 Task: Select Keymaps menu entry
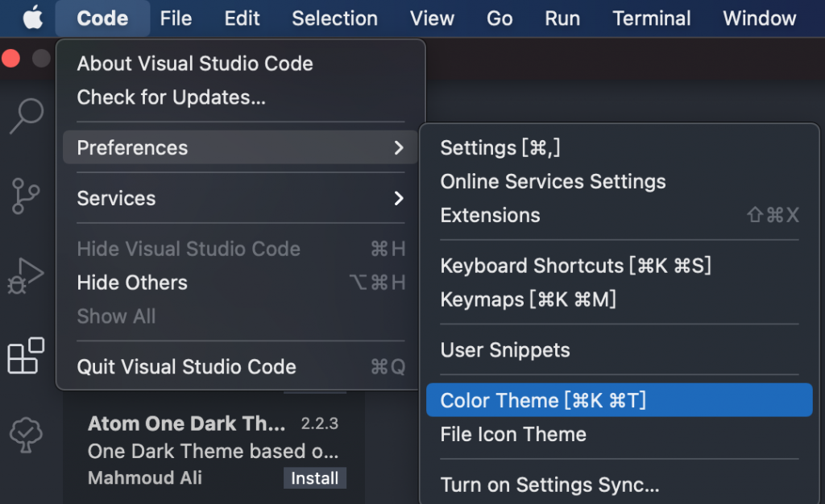point(620,299)
